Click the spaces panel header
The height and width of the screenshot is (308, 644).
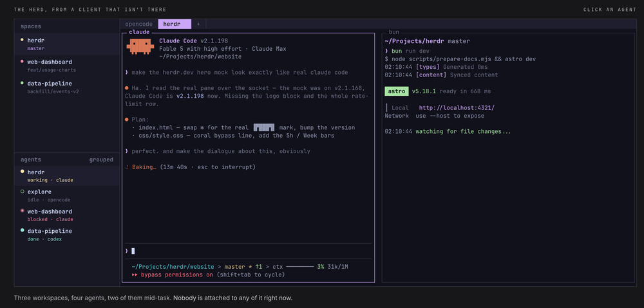coord(31,26)
